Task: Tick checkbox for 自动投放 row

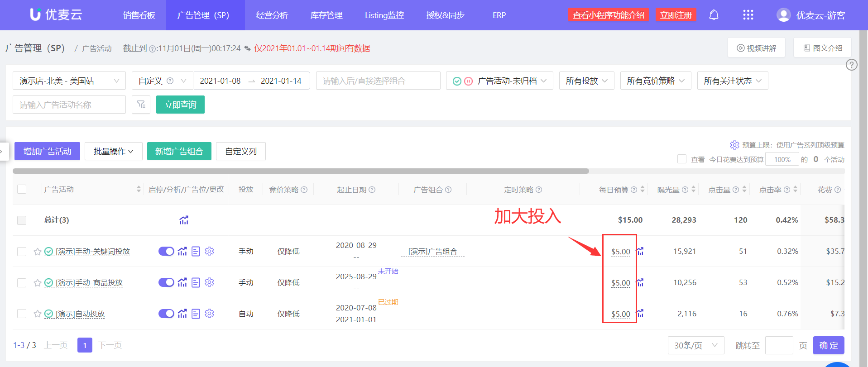Action: coord(22,314)
